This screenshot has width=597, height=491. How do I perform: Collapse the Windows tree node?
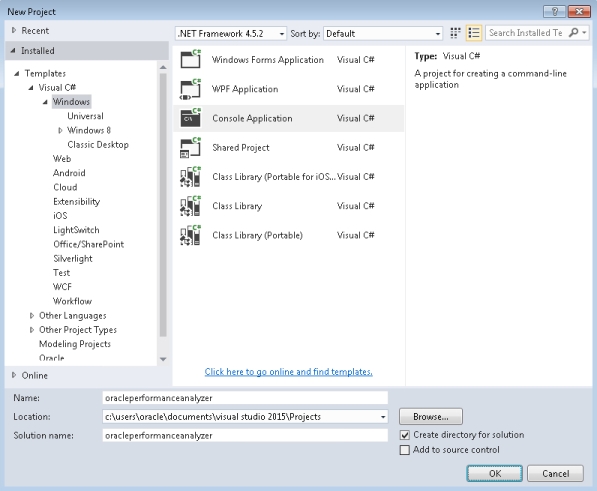[x=45, y=102]
